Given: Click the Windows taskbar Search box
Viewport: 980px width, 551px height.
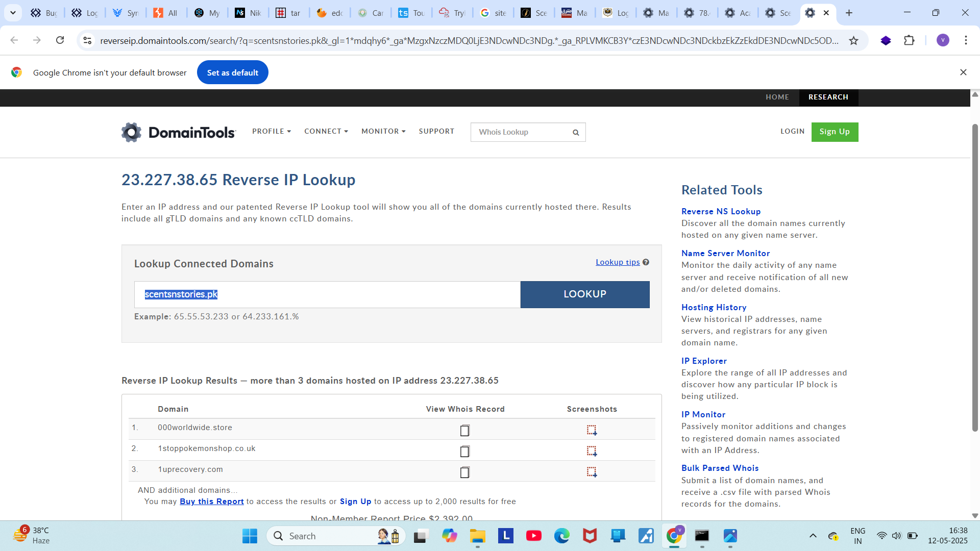Looking at the screenshot, I should click(336, 536).
